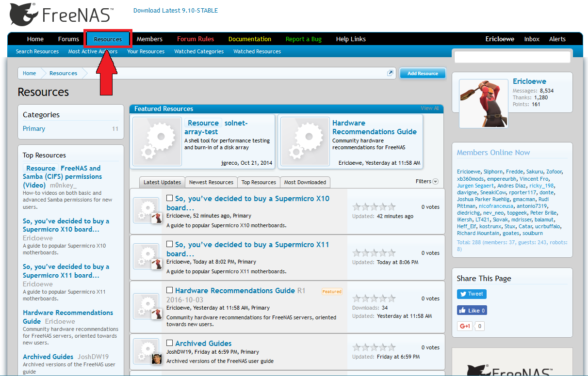Click Members Online Now heading
Screen dimensions: 588x376
493,153
